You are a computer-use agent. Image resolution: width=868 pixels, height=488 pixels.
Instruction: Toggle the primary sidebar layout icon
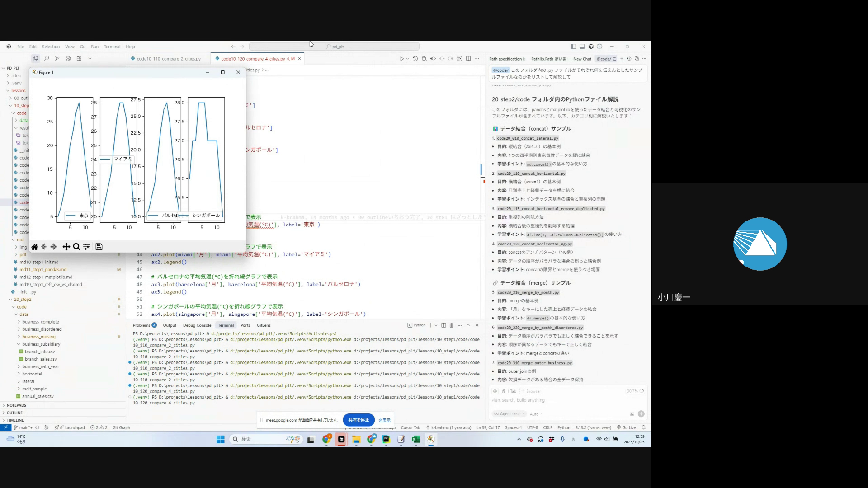573,47
